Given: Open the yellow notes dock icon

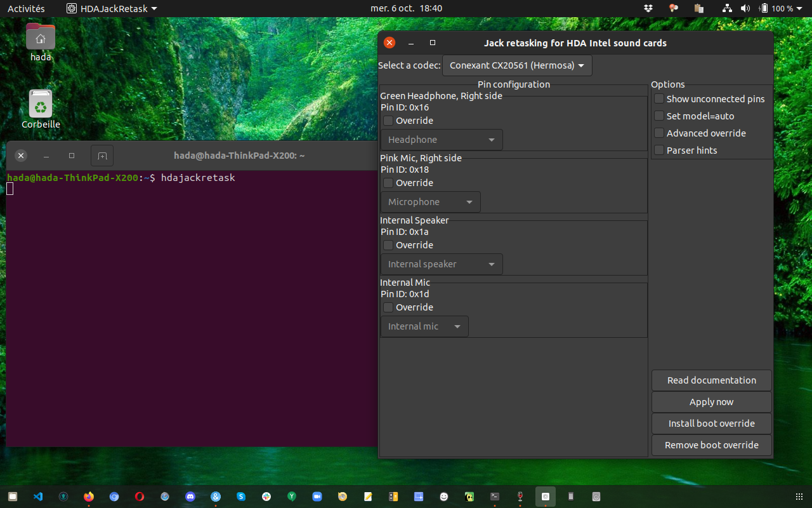Looking at the screenshot, I should click(368, 497).
